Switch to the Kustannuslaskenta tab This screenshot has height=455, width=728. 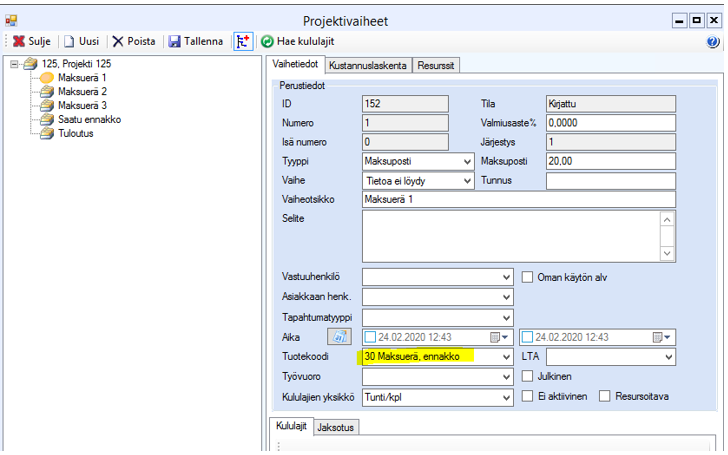coord(367,64)
